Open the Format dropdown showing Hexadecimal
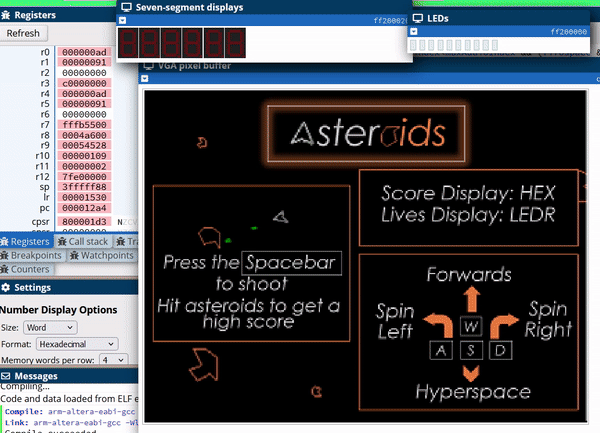 tap(77, 344)
